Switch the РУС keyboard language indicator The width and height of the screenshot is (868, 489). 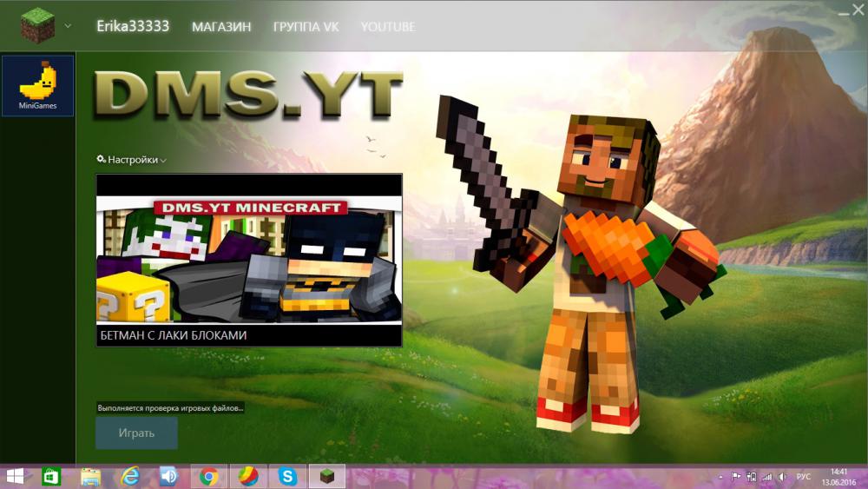point(804,477)
